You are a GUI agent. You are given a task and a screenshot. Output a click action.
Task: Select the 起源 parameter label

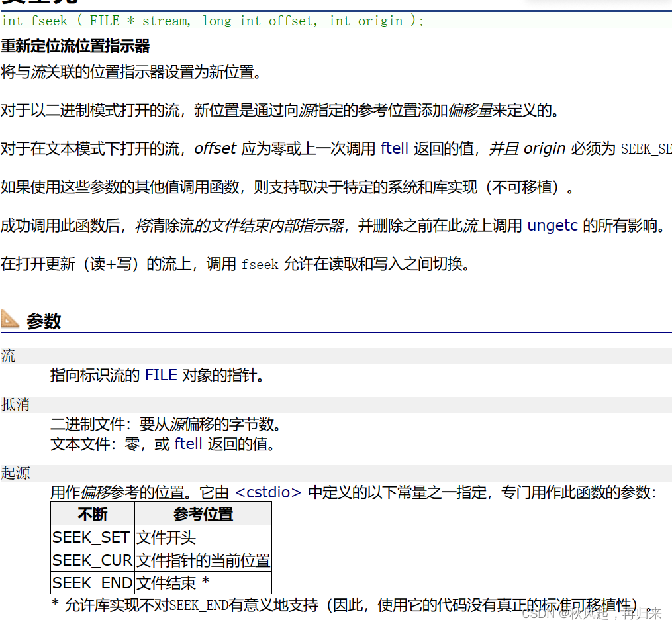point(15,473)
